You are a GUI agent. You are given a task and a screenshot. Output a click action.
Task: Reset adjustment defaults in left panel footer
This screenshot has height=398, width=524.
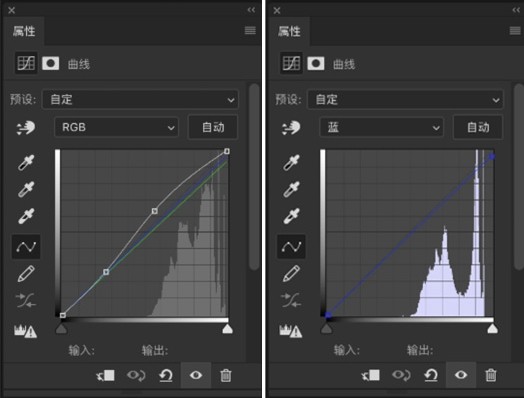point(166,376)
